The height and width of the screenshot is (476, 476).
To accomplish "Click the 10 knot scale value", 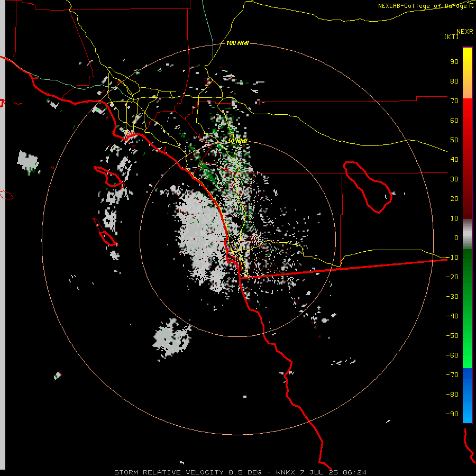I will coord(454,218).
